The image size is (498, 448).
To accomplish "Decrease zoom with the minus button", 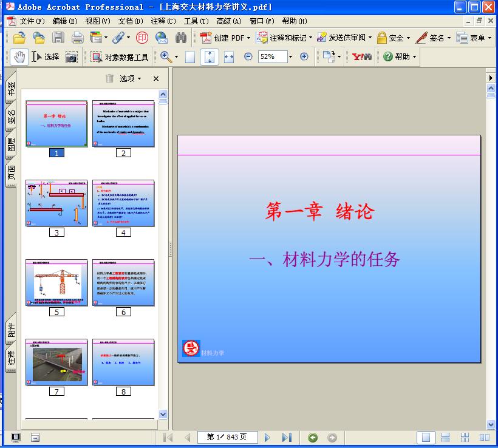I will (x=248, y=56).
